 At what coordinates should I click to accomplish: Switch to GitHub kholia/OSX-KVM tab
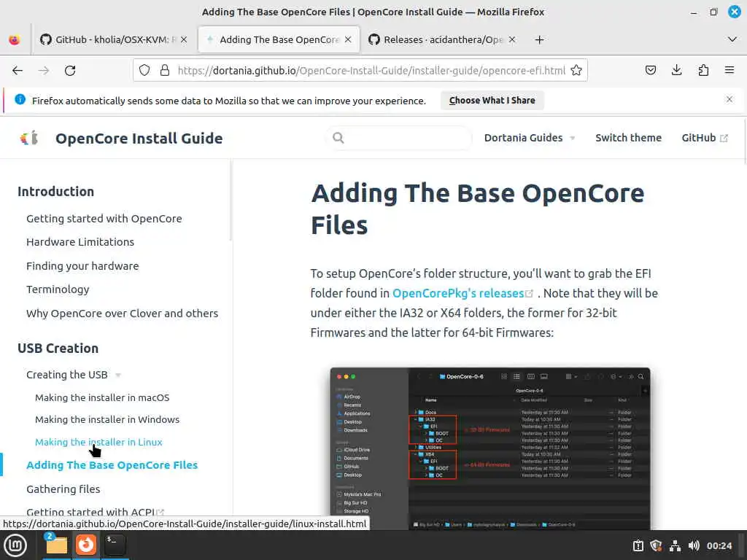pyautogui.click(x=113, y=39)
